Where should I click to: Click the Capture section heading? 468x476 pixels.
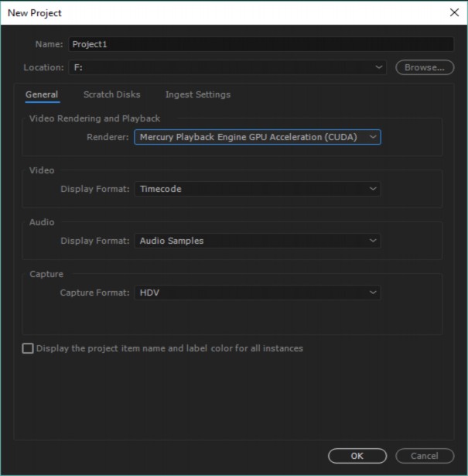pos(46,275)
